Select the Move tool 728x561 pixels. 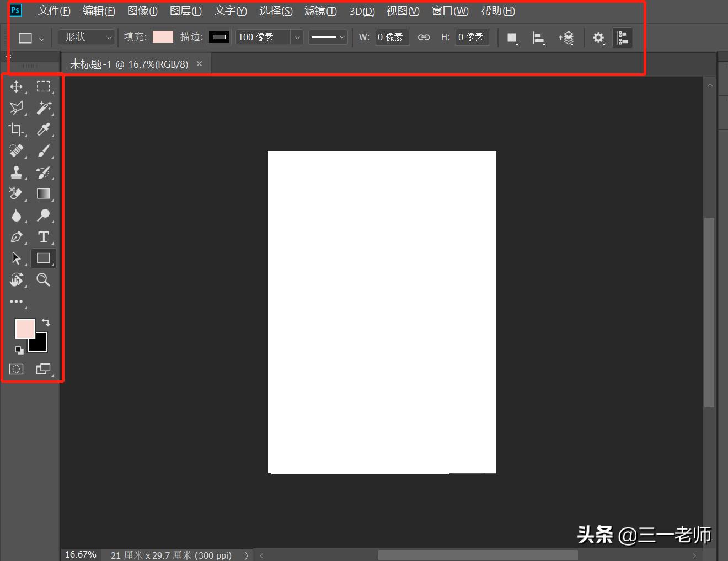click(x=16, y=87)
